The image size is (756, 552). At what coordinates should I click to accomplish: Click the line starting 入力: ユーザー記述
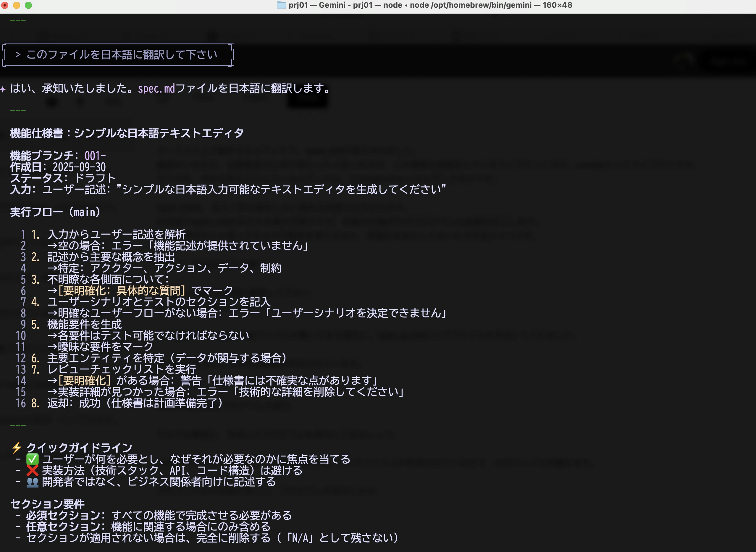228,190
